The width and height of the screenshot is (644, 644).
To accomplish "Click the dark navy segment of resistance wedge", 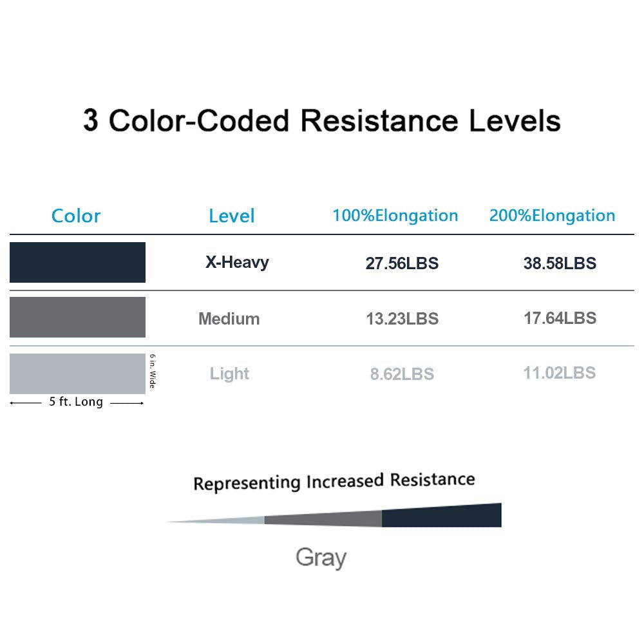I will point(441,516).
